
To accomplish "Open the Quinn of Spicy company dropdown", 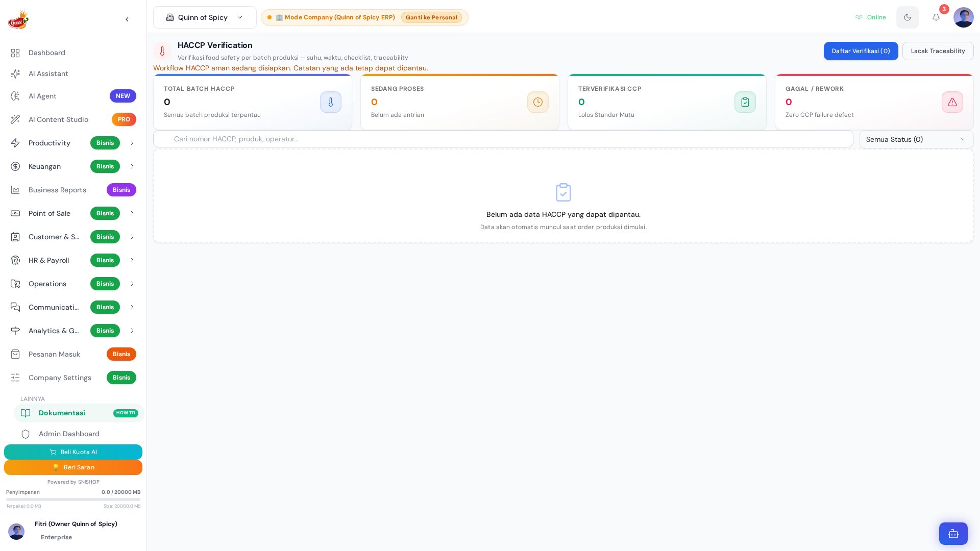I will click(x=205, y=17).
